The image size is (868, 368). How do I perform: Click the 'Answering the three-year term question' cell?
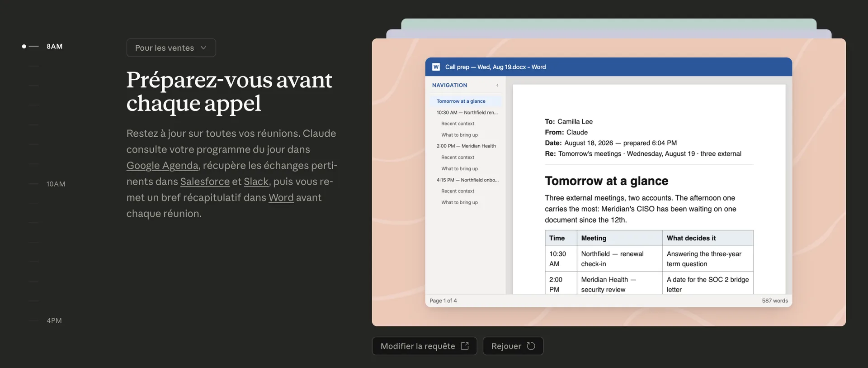coord(708,259)
